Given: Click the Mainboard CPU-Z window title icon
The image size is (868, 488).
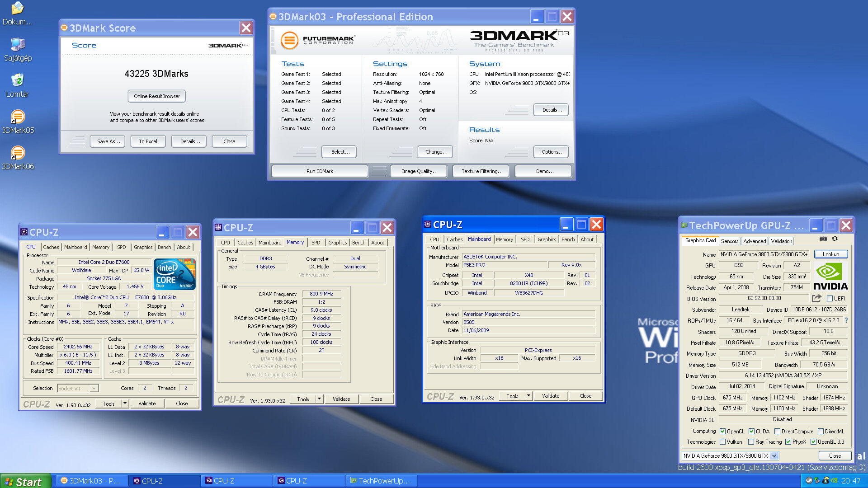Looking at the screenshot, I should click(427, 224).
